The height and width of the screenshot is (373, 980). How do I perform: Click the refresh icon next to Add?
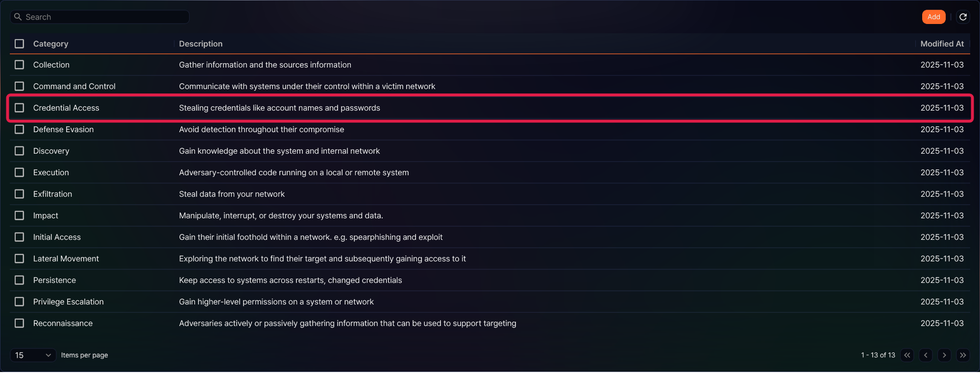click(963, 17)
